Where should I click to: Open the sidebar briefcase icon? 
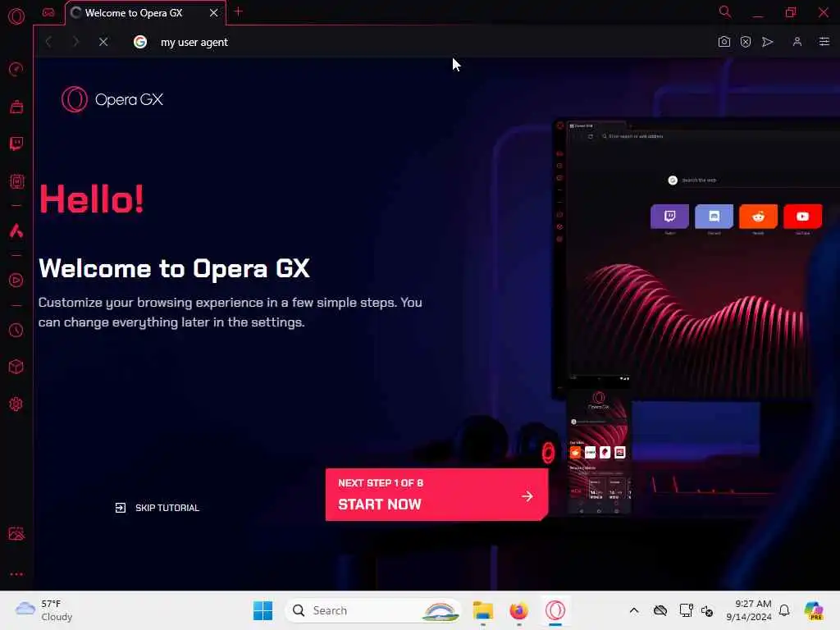(x=16, y=107)
